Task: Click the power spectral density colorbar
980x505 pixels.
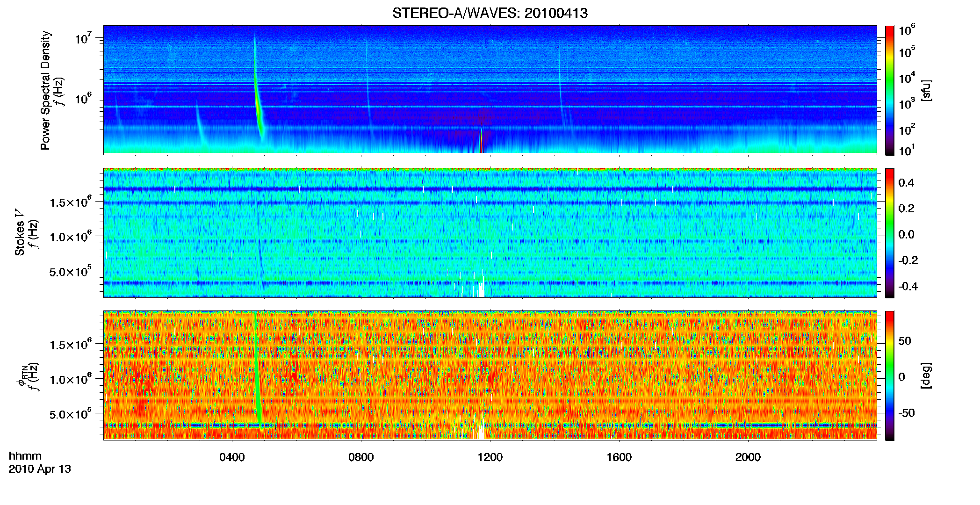Action: [889, 90]
